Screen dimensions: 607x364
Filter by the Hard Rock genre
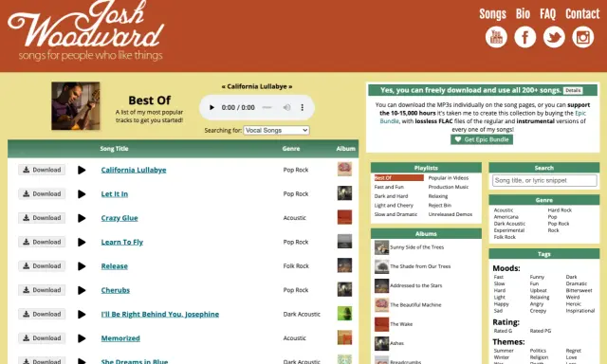pos(560,210)
